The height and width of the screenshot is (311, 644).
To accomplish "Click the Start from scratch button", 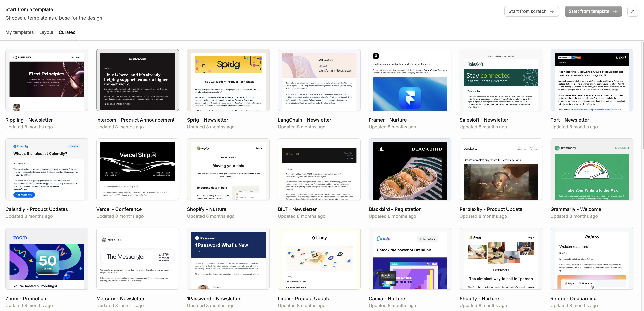I will (x=531, y=11).
